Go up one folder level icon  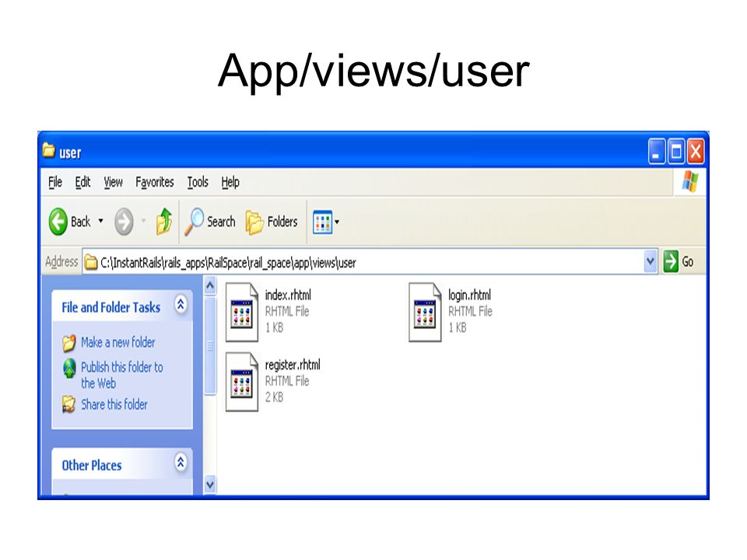pyautogui.click(x=164, y=222)
